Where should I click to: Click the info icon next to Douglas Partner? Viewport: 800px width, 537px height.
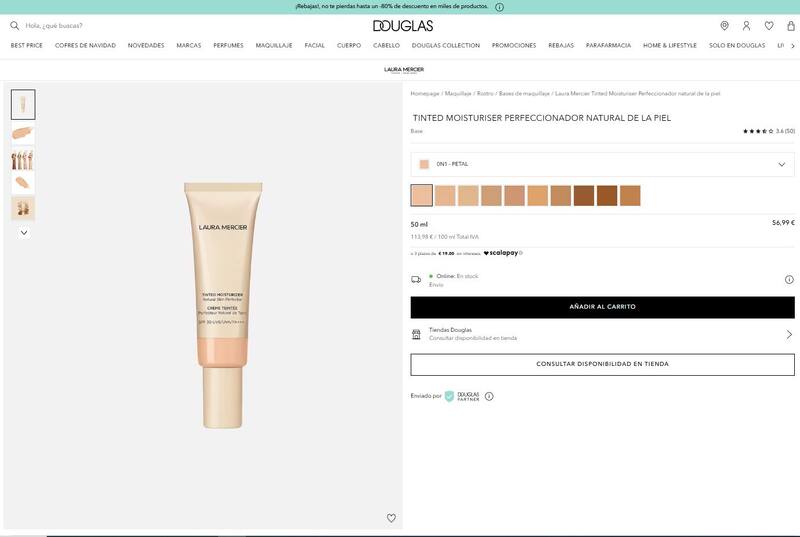tap(489, 396)
